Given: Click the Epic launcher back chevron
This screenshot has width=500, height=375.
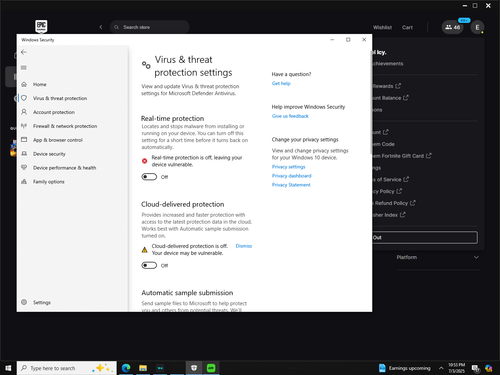Looking at the screenshot, I should pos(101,27).
